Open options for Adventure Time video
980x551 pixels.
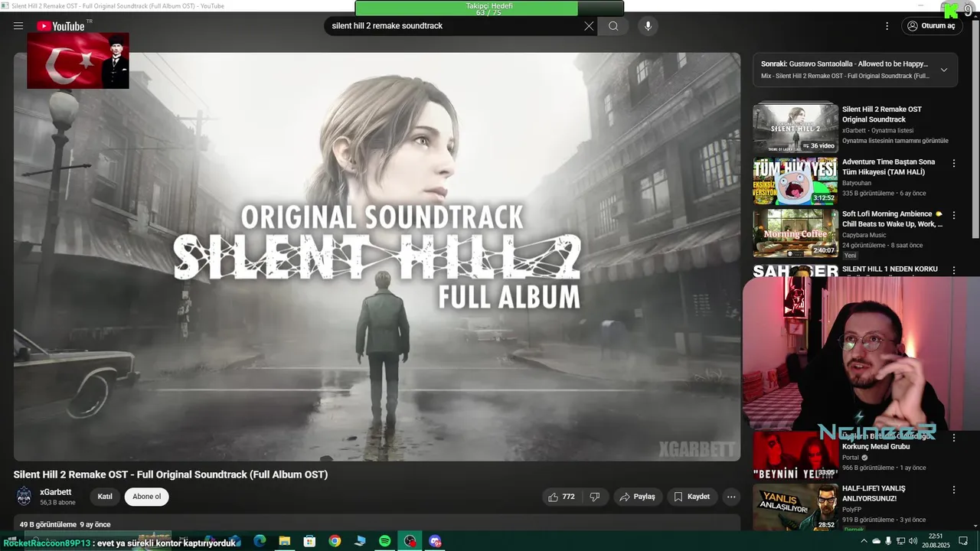click(954, 163)
